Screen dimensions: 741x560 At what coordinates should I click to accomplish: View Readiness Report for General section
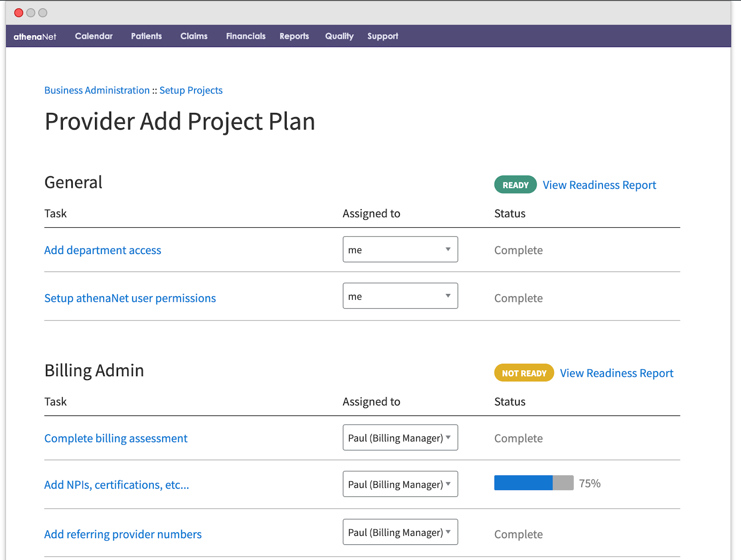(x=599, y=185)
